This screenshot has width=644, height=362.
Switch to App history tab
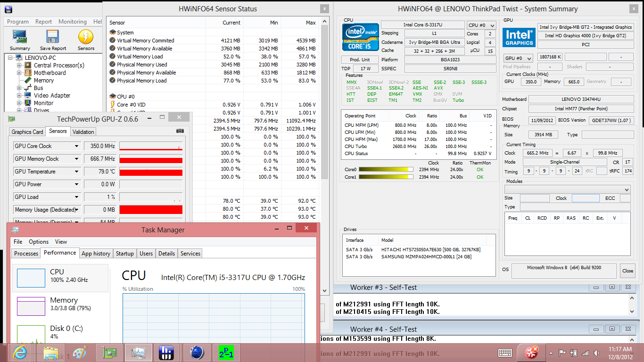click(x=96, y=253)
